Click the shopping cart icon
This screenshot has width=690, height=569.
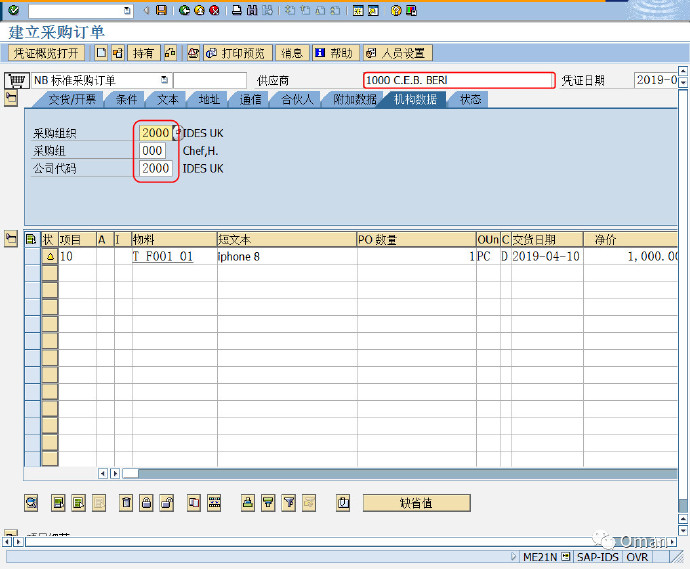point(17,81)
